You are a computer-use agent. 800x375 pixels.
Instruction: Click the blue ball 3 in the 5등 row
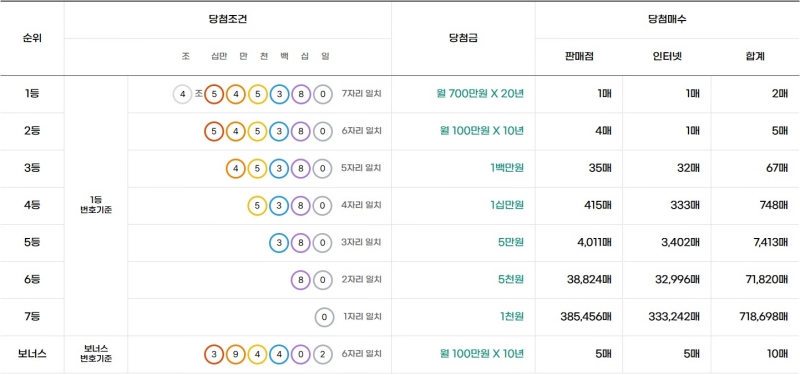[279, 242]
